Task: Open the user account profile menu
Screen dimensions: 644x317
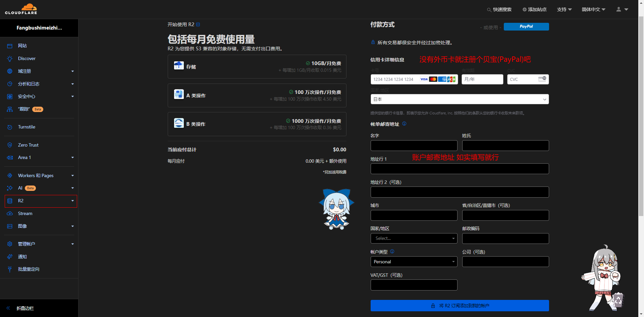Action: (x=622, y=9)
